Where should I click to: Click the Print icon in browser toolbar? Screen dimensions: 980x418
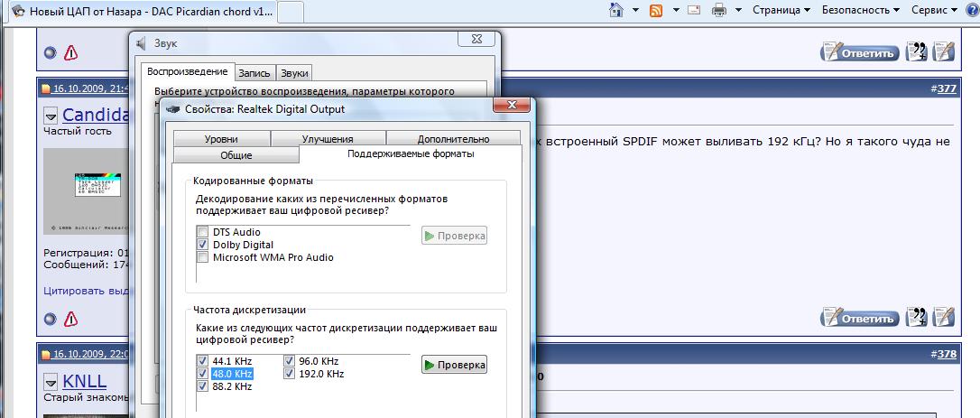tap(719, 10)
